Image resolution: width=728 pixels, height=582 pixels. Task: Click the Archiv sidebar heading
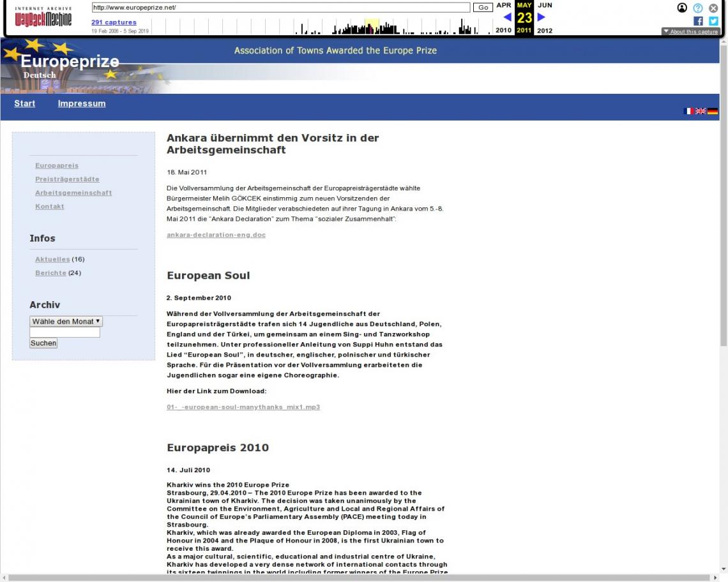tap(45, 305)
